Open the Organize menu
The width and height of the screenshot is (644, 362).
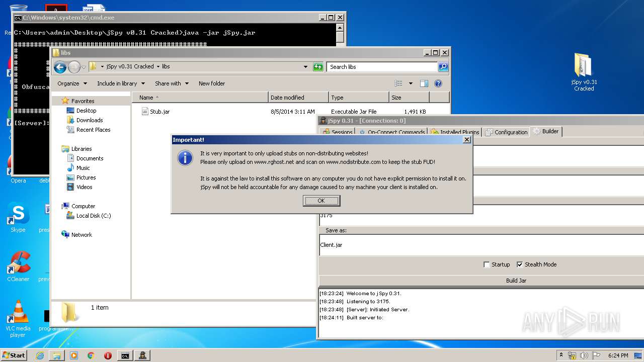click(72, 83)
